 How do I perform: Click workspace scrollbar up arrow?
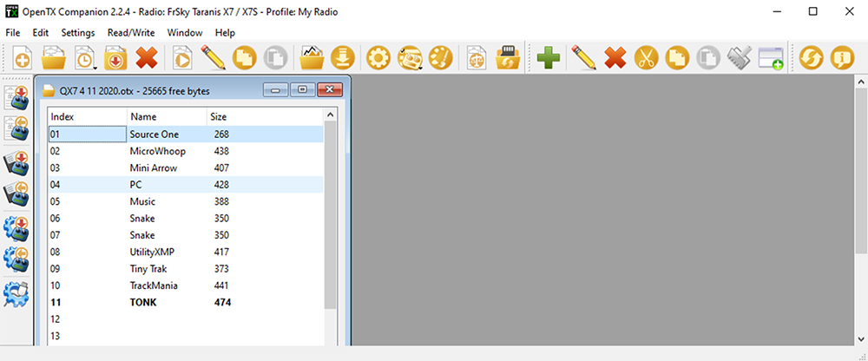pos(861,82)
